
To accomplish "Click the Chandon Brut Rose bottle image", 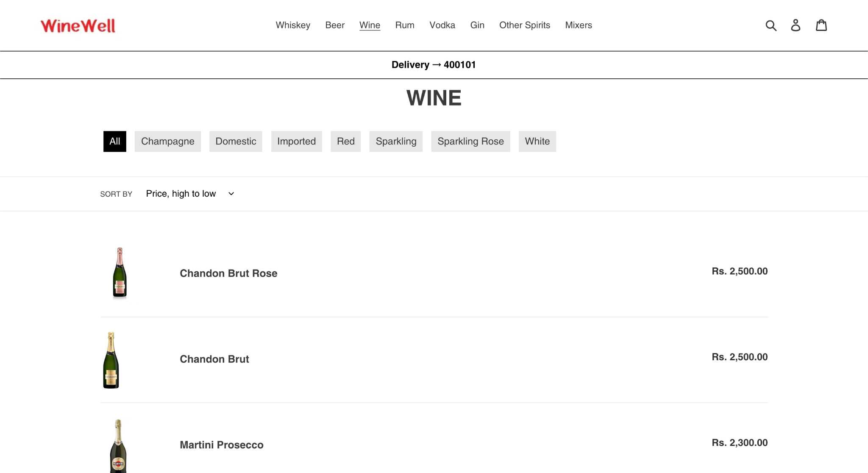I will [x=120, y=273].
